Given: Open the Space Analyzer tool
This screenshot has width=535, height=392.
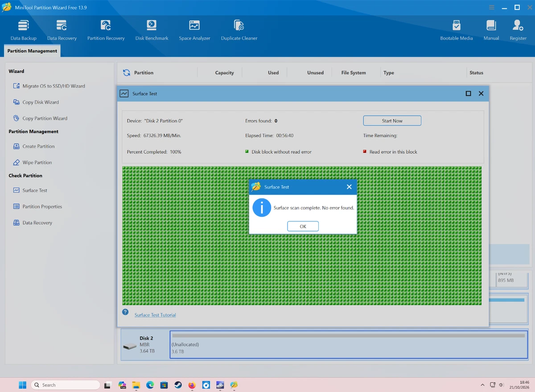Looking at the screenshot, I should tap(194, 30).
